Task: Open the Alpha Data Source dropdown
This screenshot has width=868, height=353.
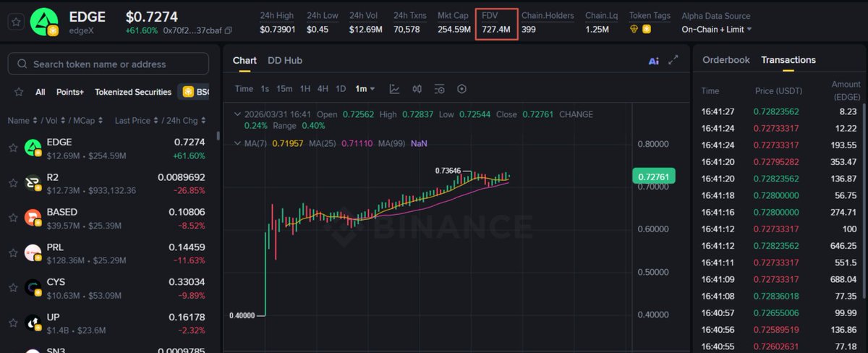Action: click(x=717, y=30)
